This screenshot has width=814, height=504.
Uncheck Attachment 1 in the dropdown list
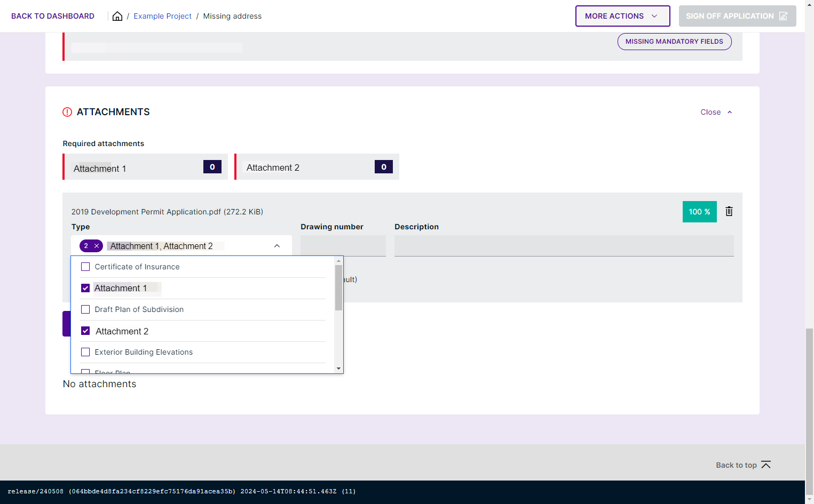(85, 288)
